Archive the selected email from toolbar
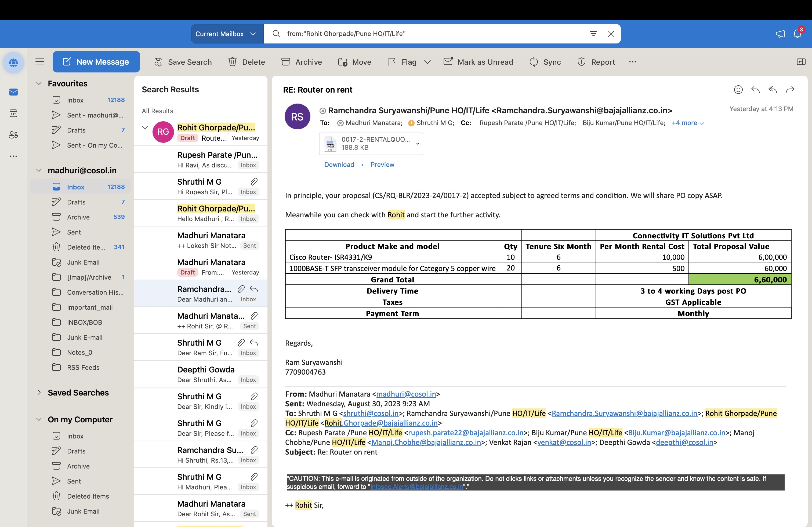The width and height of the screenshot is (812, 527). [x=302, y=62]
